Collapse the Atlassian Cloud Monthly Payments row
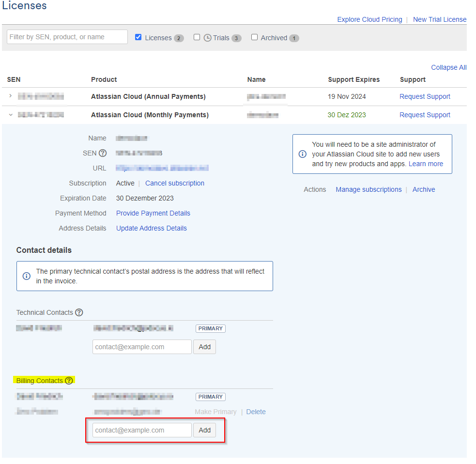This screenshot has height=464, width=476. click(x=11, y=115)
